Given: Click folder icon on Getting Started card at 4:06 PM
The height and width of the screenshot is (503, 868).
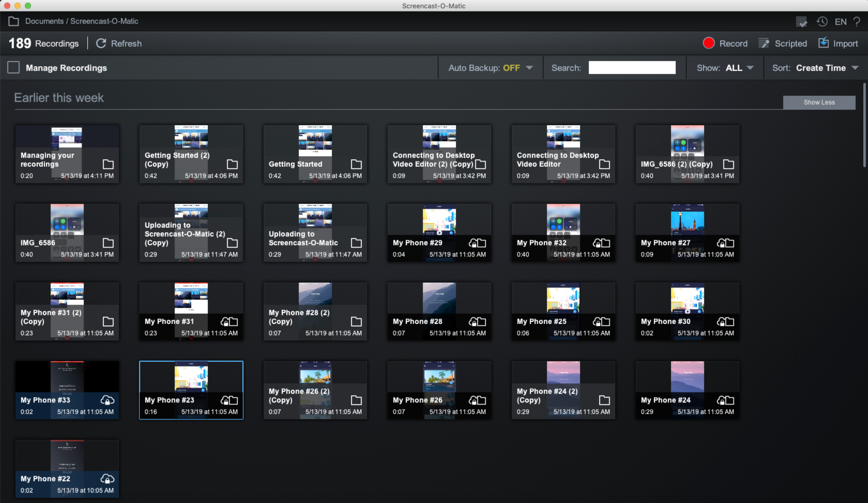Looking at the screenshot, I should click(x=356, y=164).
